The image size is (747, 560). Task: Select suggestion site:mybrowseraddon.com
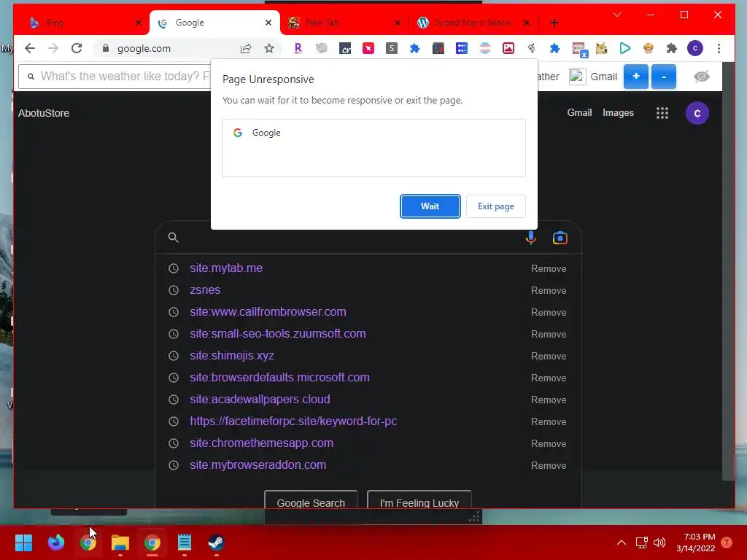pyautogui.click(x=258, y=465)
